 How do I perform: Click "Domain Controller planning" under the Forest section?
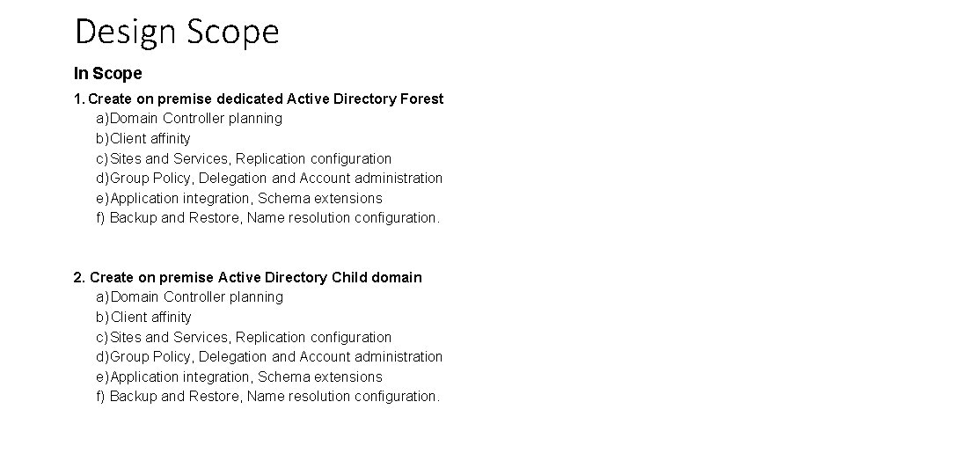196,119
